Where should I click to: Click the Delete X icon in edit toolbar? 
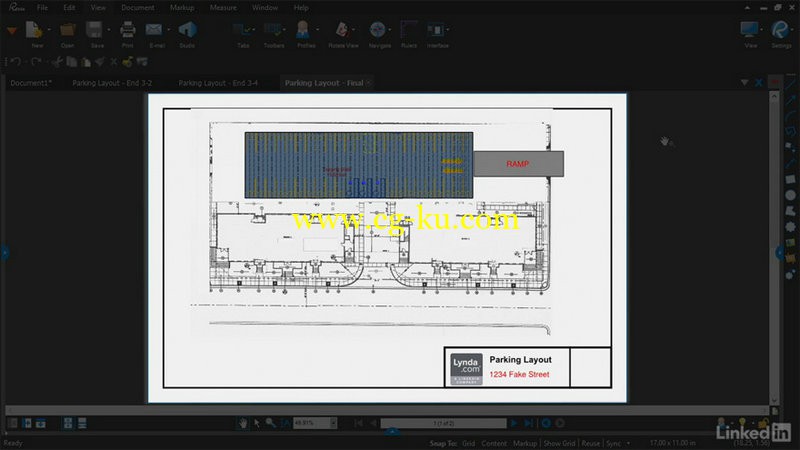click(x=113, y=62)
